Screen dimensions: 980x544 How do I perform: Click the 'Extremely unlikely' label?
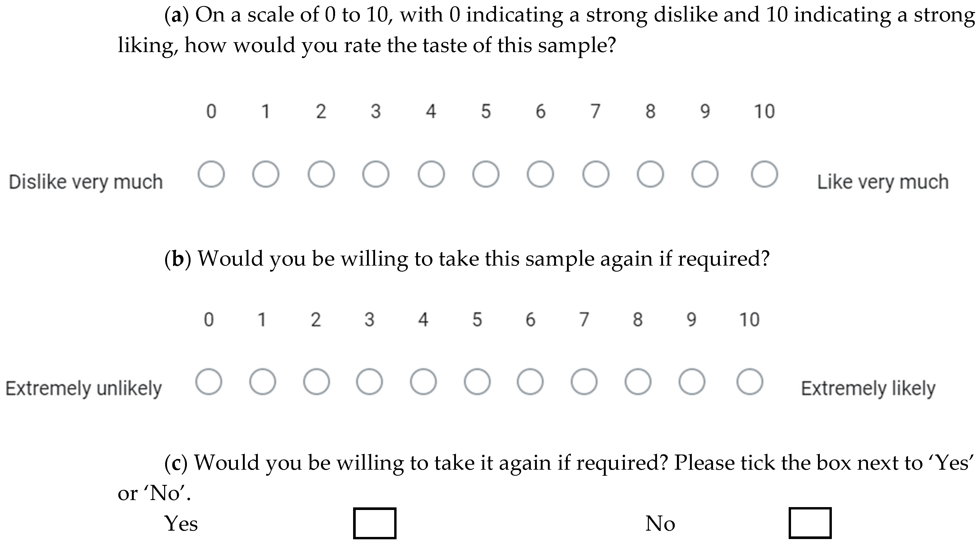84,388
